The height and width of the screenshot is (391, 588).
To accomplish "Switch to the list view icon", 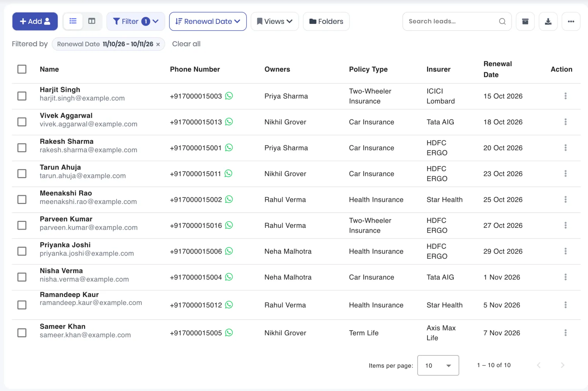I will (x=73, y=21).
